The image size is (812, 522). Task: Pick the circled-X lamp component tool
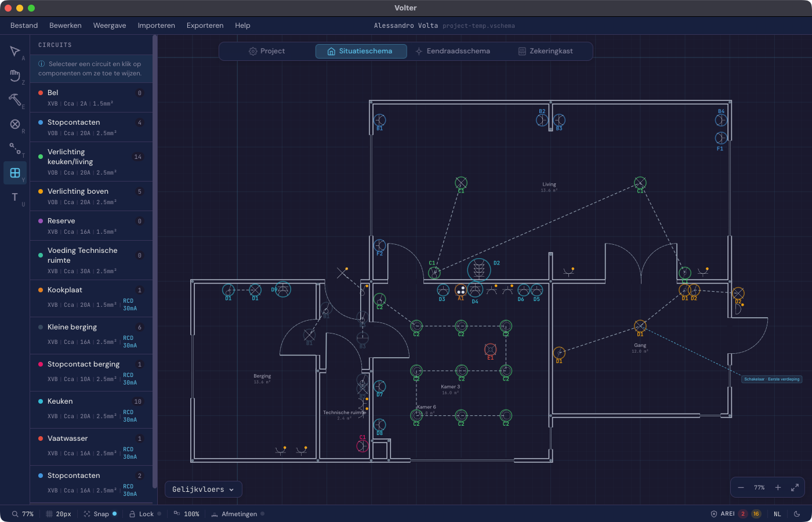15,124
